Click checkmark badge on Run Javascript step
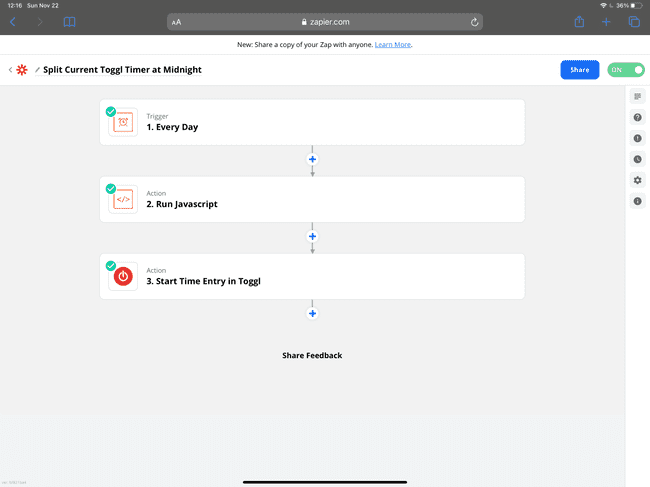The width and height of the screenshot is (650, 487). pyautogui.click(x=111, y=189)
